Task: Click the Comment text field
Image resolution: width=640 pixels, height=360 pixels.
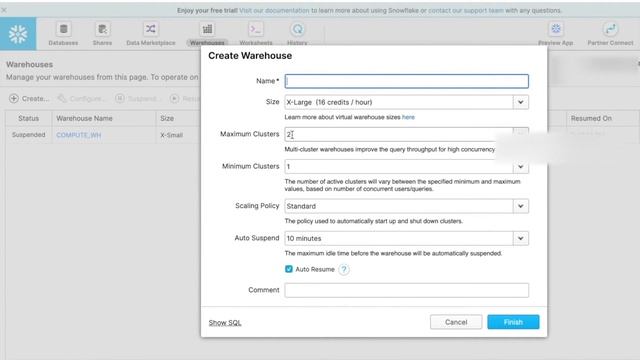Action: [407, 290]
